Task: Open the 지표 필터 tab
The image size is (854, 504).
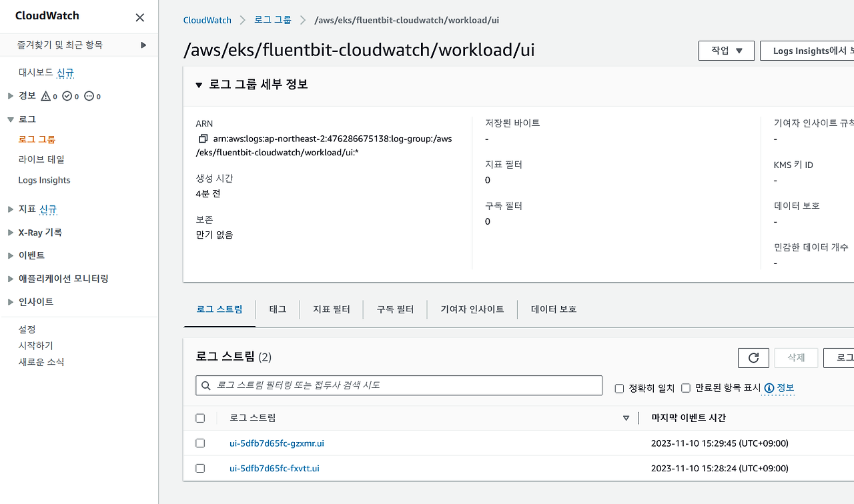Action: coord(332,309)
